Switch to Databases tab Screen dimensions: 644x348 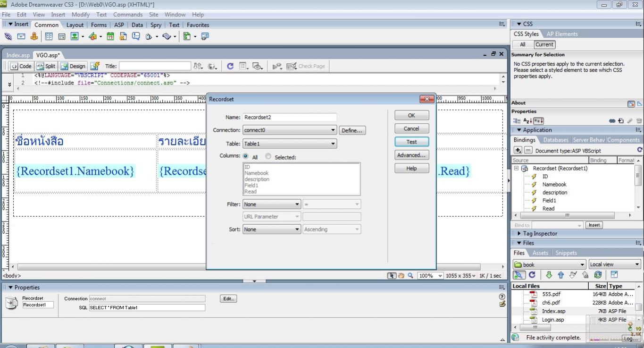556,140
